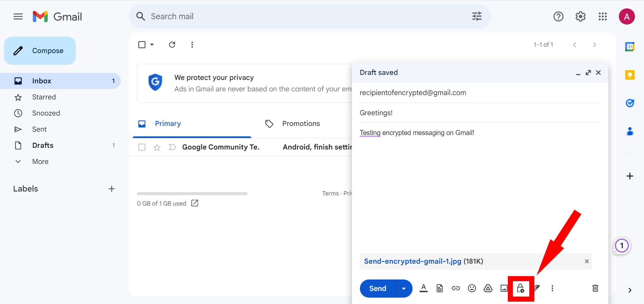
Task: Insert emoji in compose
Action: click(472, 288)
